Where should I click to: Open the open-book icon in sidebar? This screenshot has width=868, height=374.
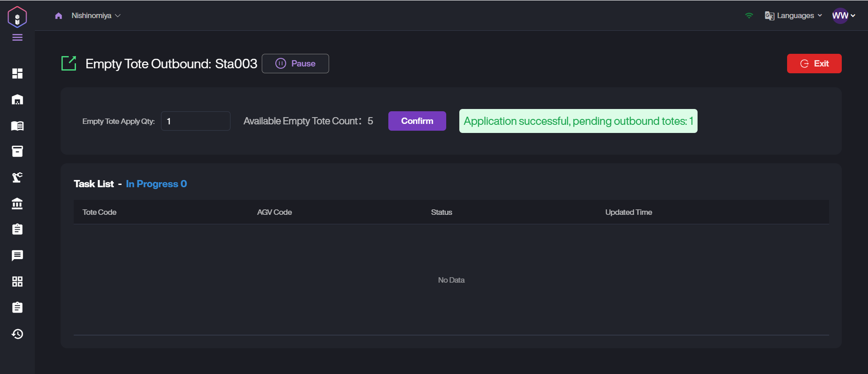pyautogui.click(x=17, y=126)
